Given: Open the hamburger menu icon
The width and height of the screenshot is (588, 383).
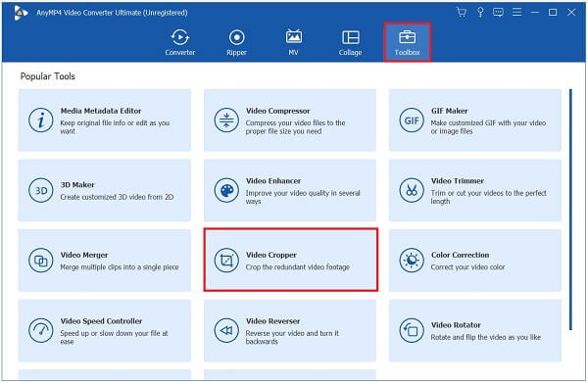Looking at the screenshot, I should point(516,13).
